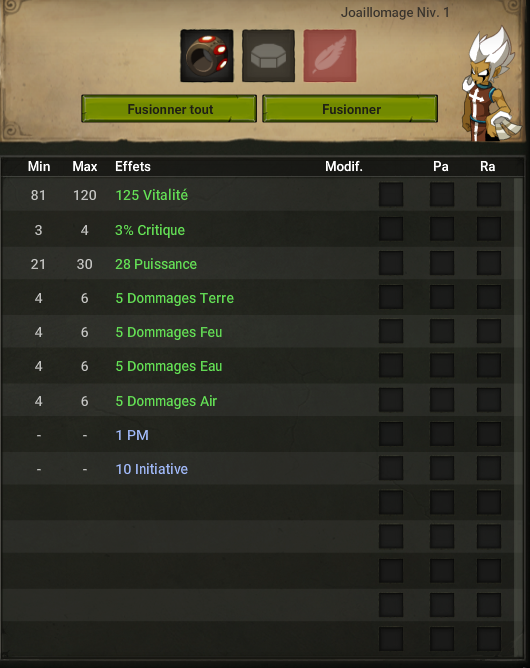
Task: Merge all runes with Fusionner tout
Action: pyautogui.click(x=169, y=109)
